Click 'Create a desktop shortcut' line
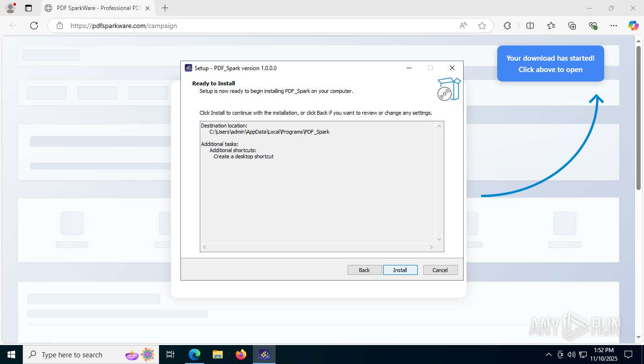Viewport: 644px width, 364px height. [243, 156]
